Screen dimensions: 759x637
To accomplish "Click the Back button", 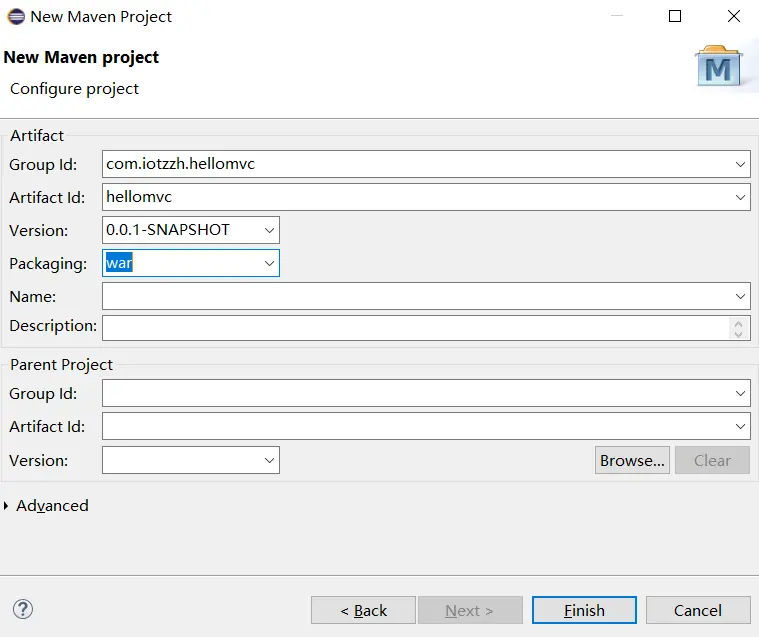I will tap(363, 610).
